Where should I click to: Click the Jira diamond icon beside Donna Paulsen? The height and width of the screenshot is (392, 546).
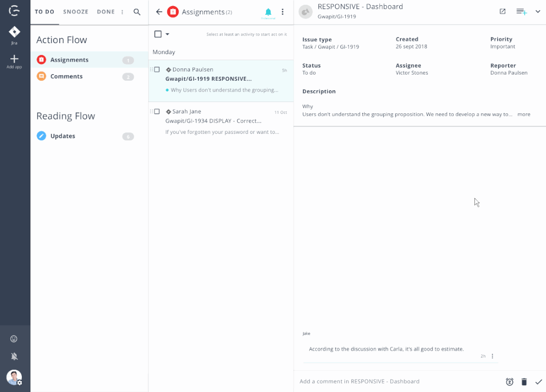[x=168, y=70]
